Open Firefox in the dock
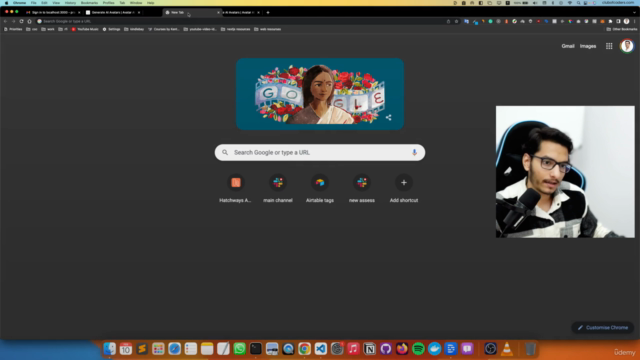The height and width of the screenshot is (360, 640). [x=402, y=349]
